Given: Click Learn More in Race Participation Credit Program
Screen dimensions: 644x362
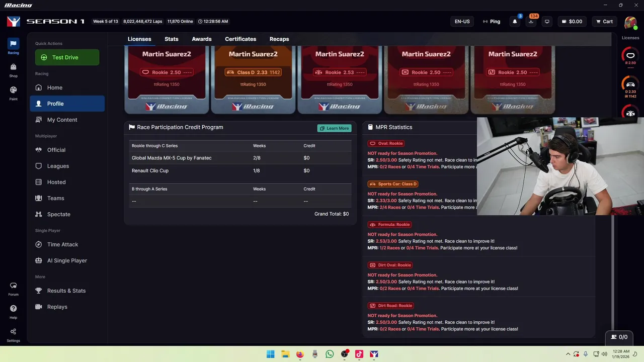Looking at the screenshot, I should pos(335,128).
